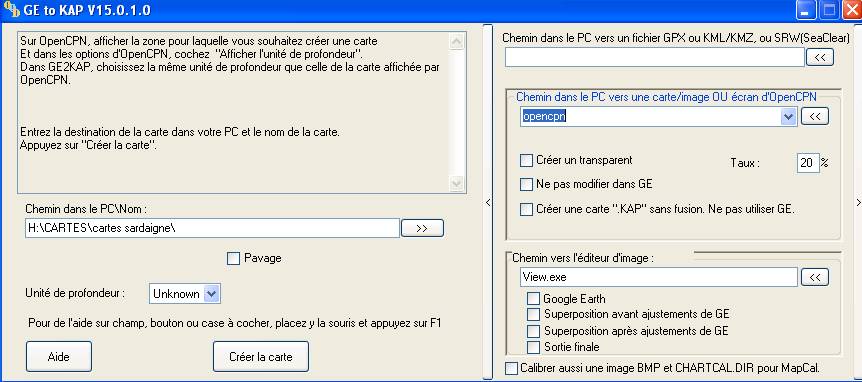862x382 pixels.
Task: Click the << button next to View.exe
Action: pyautogui.click(x=815, y=278)
